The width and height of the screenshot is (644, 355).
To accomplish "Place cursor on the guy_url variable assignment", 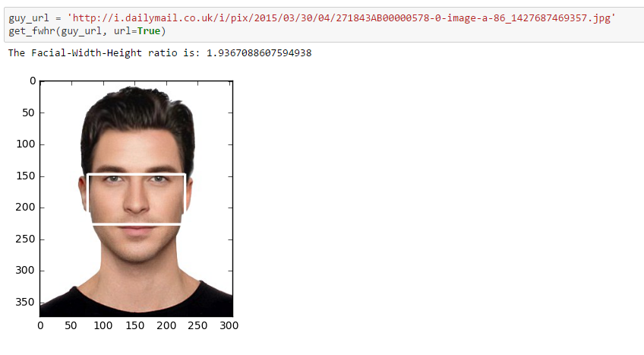I will click(29, 18).
